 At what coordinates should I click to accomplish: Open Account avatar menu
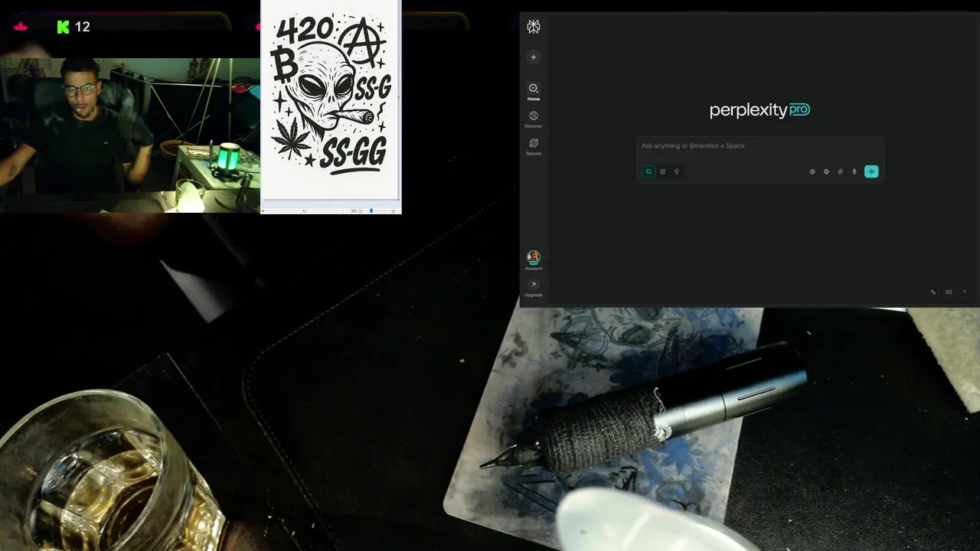coord(534,258)
